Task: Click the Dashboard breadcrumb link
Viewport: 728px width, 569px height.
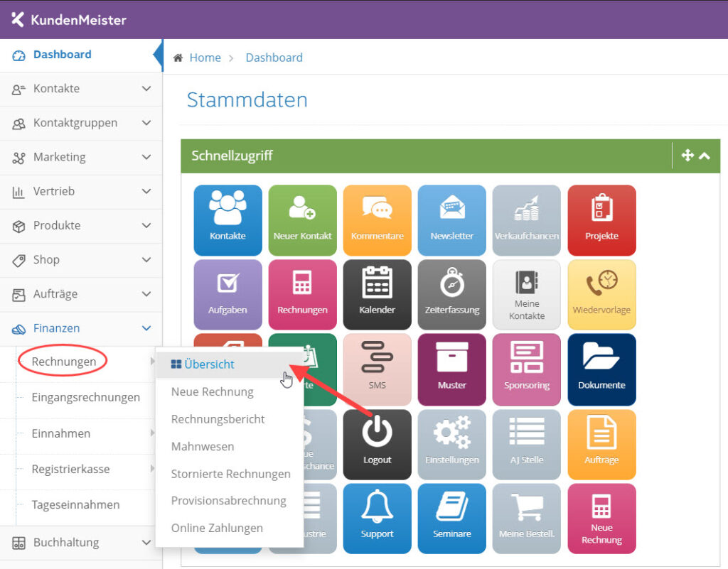Action: pyautogui.click(x=274, y=58)
